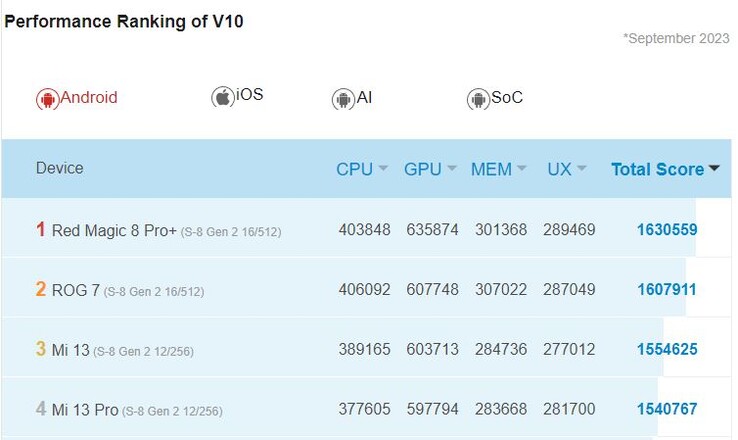Click the Device column header
Viewport: 738px width, 440px height.
60,168
